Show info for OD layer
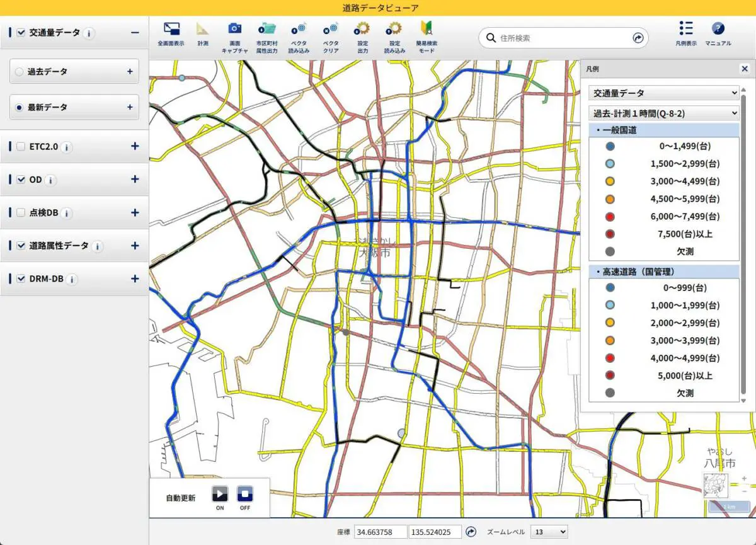 [x=51, y=180]
